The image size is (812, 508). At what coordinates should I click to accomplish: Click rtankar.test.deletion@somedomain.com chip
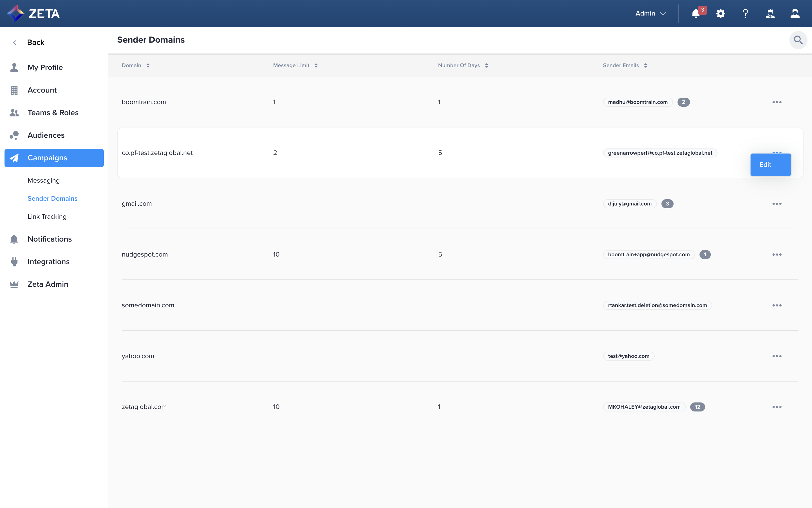[657, 305]
